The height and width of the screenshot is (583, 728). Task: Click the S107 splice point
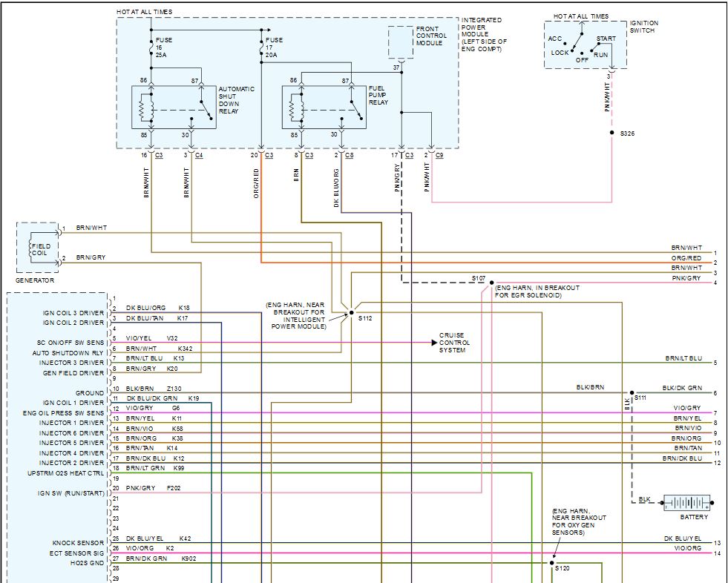point(491,283)
